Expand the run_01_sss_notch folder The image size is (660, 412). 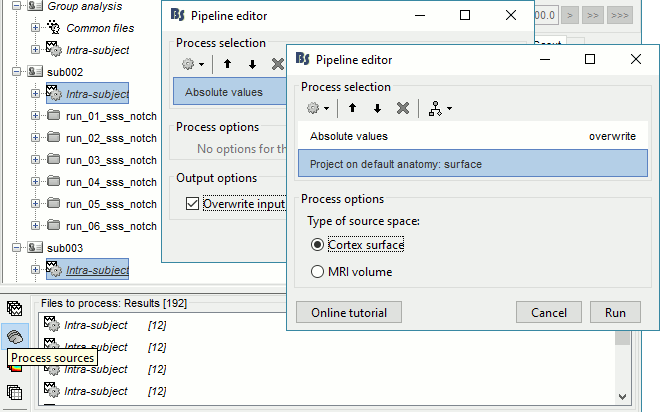point(36,116)
